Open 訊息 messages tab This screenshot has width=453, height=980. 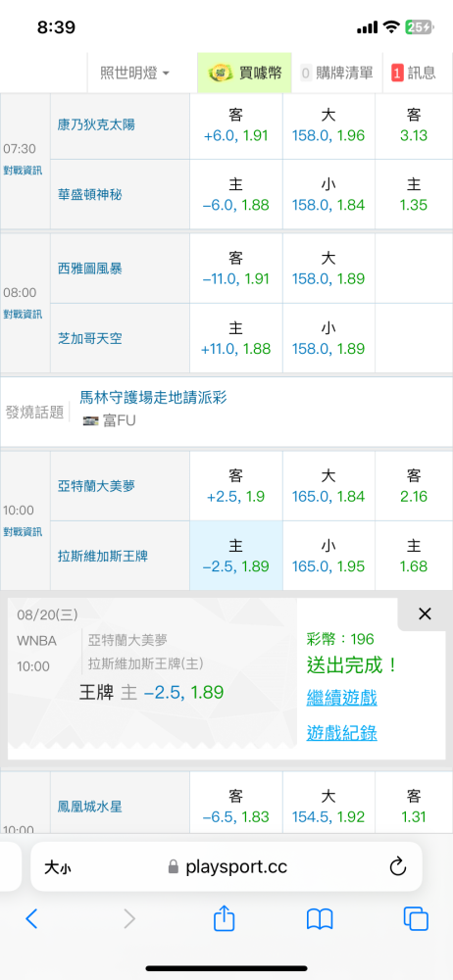coord(414,73)
